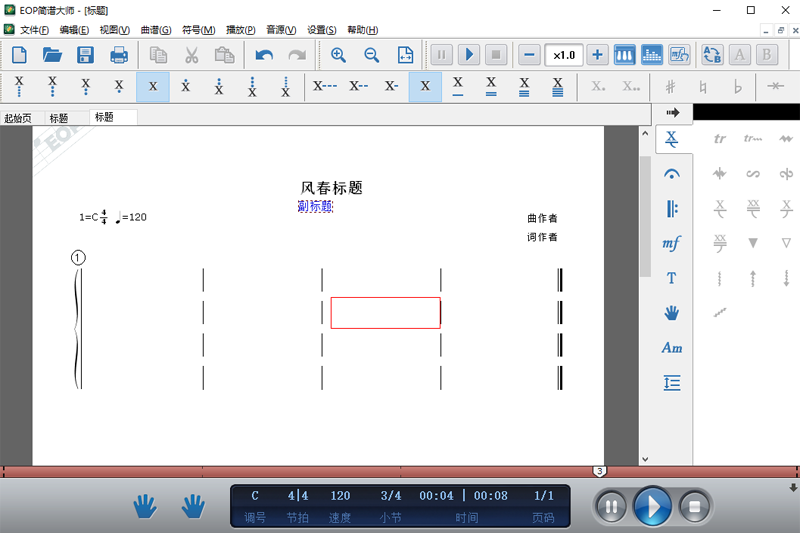Viewport: 800px width, 533px height.
Task: Toggle the quarter note duration X button
Action: (x=425, y=87)
